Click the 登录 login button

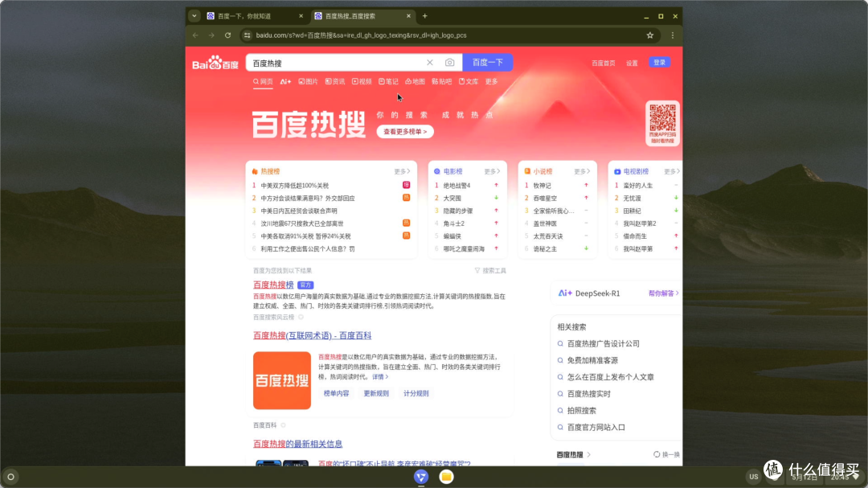[659, 63]
